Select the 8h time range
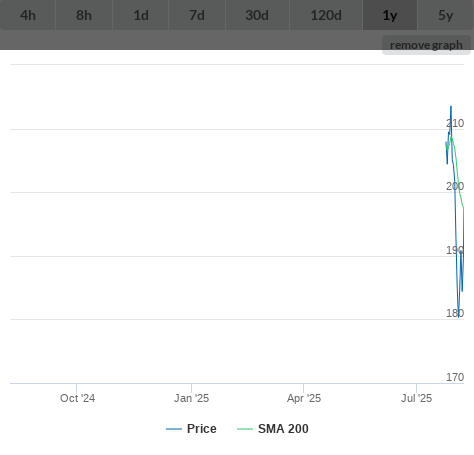 pyautogui.click(x=84, y=15)
